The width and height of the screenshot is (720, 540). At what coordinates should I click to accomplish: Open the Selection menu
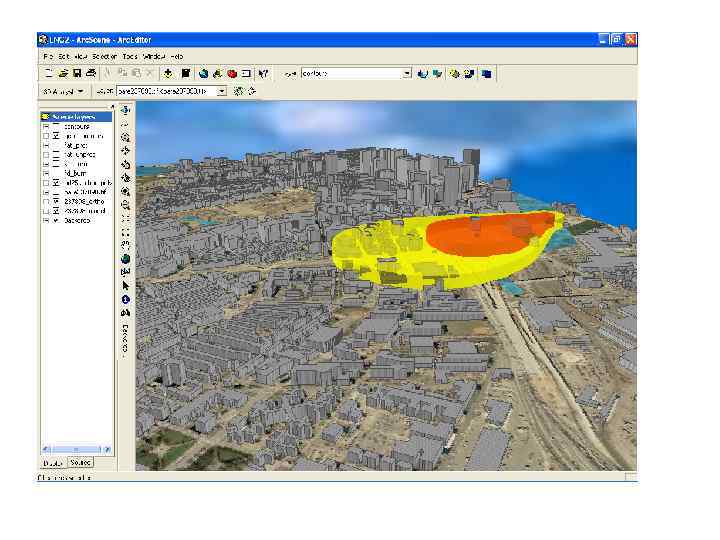[x=105, y=56]
